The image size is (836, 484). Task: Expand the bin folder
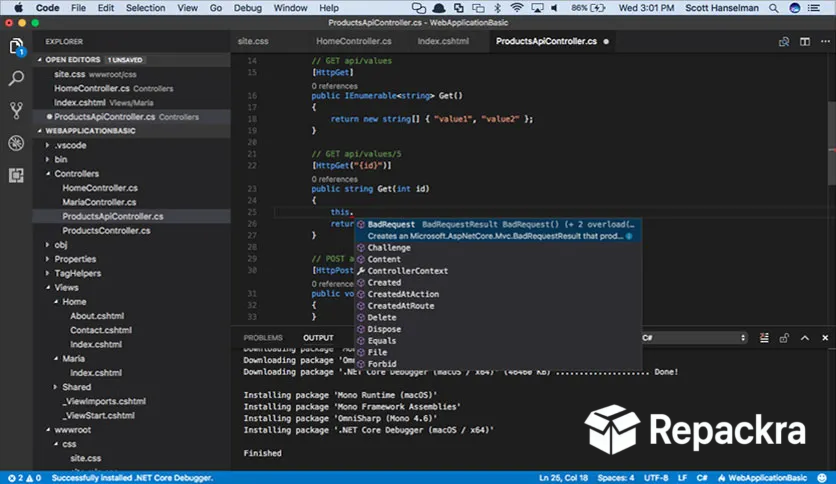point(48,159)
